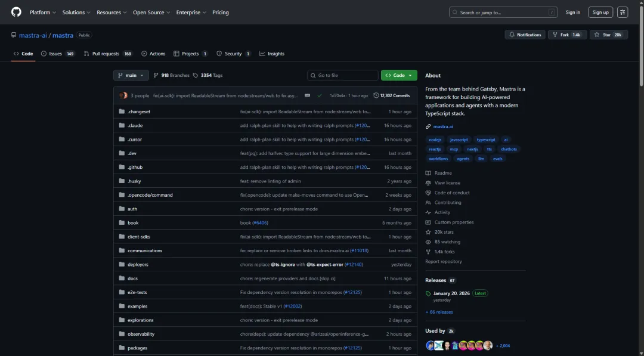Open the Security tab
The height and width of the screenshot is (356, 644).
(x=234, y=54)
